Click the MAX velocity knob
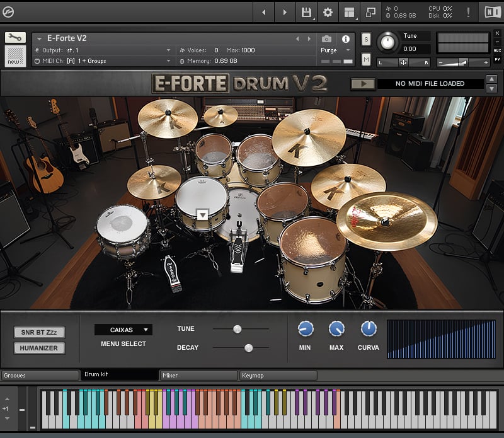 [x=336, y=329]
